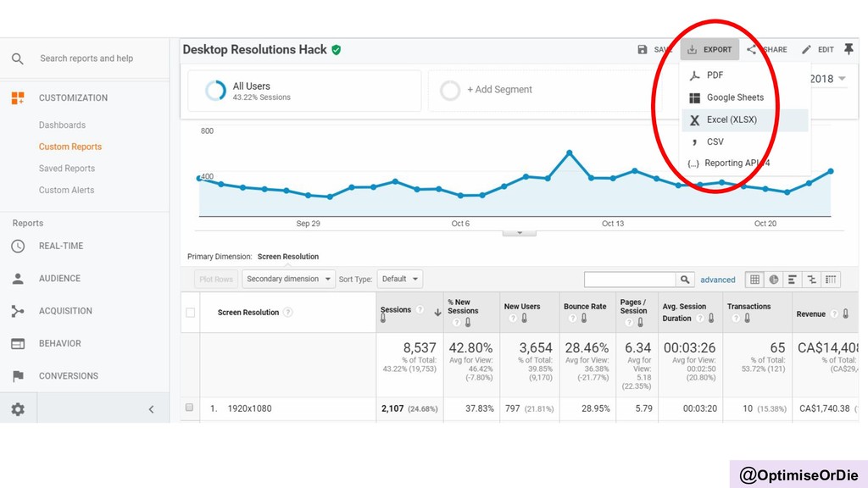Toggle the select-all header checkbox
The width and height of the screenshot is (868, 488).
click(191, 313)
